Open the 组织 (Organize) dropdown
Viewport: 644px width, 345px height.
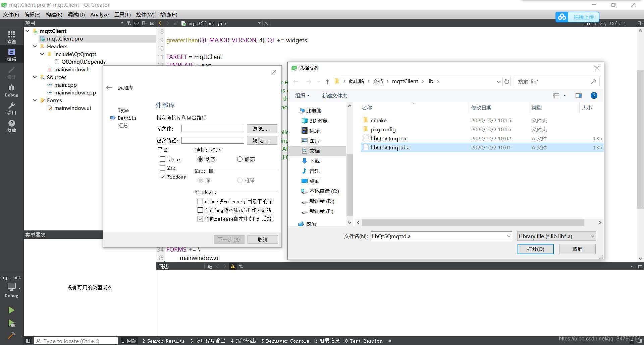302,95
